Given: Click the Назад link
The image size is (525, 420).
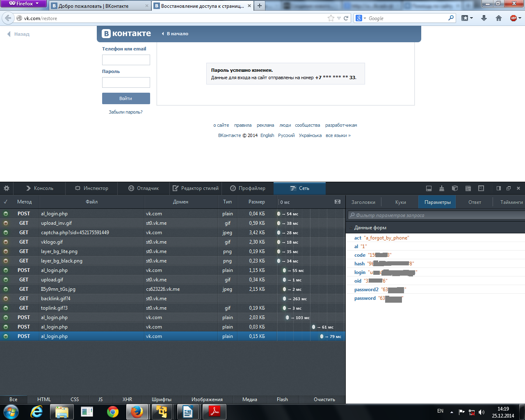Looking at the screenshot, I should pos(18,34).
